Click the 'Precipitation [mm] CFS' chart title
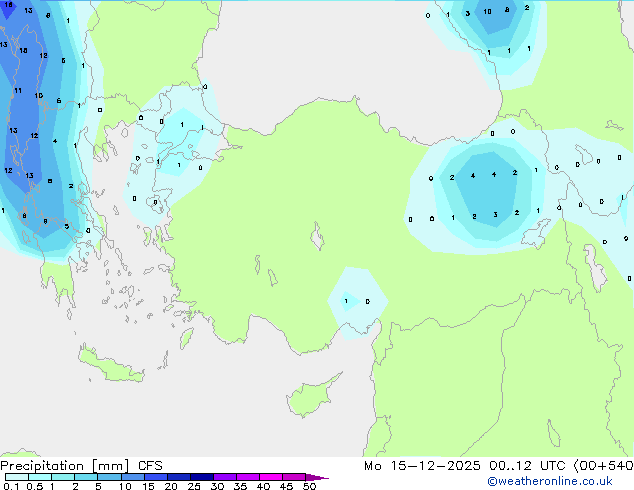This screenshot has width=634, height=490. (81, 466)
